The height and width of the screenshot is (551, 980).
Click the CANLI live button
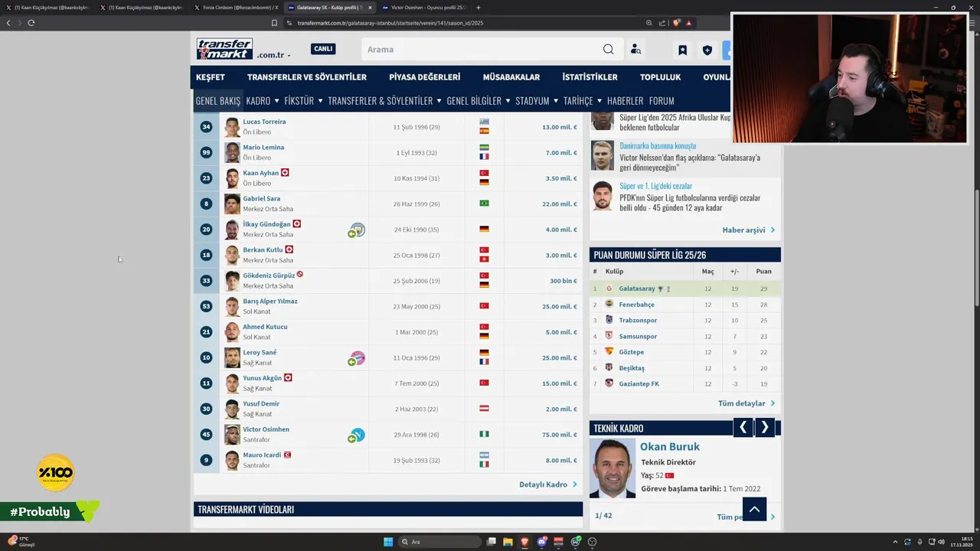coord(323,49)
